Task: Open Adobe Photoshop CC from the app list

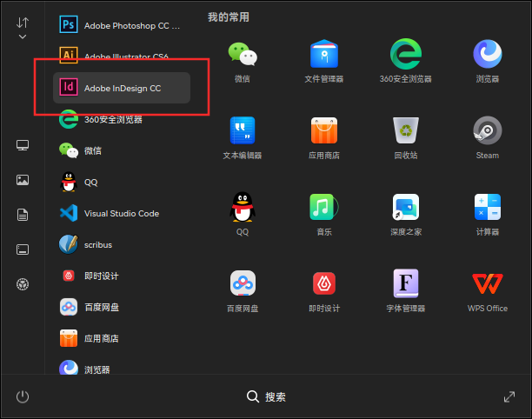Action: pyautogui.click(x=122, y=25)
